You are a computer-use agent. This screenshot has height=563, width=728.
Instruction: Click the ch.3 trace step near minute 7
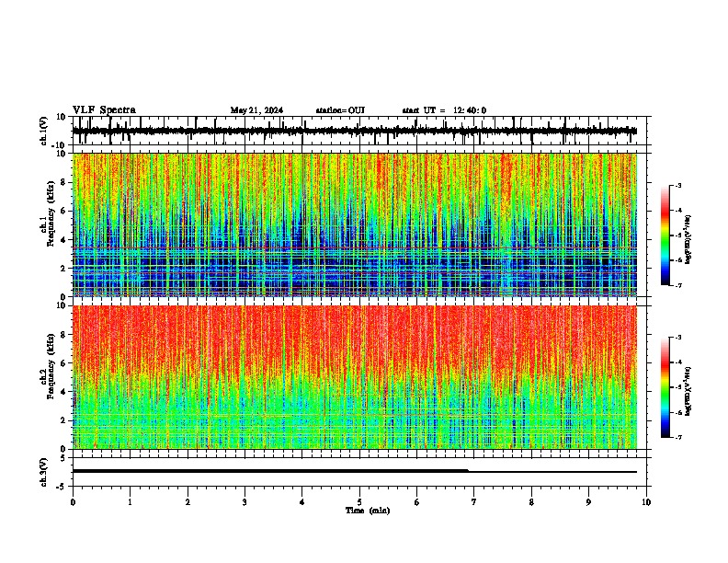pyautogui.click(x=468, y=471)
